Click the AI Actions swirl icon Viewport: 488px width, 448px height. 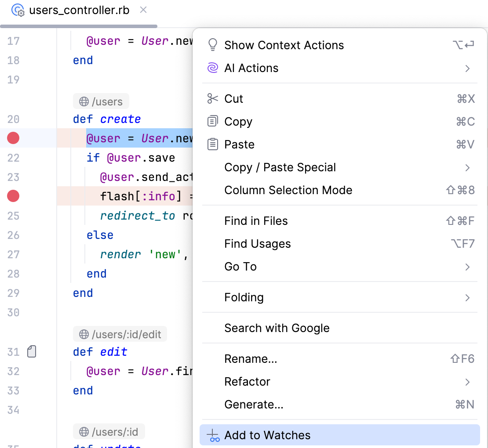[213, 68]
